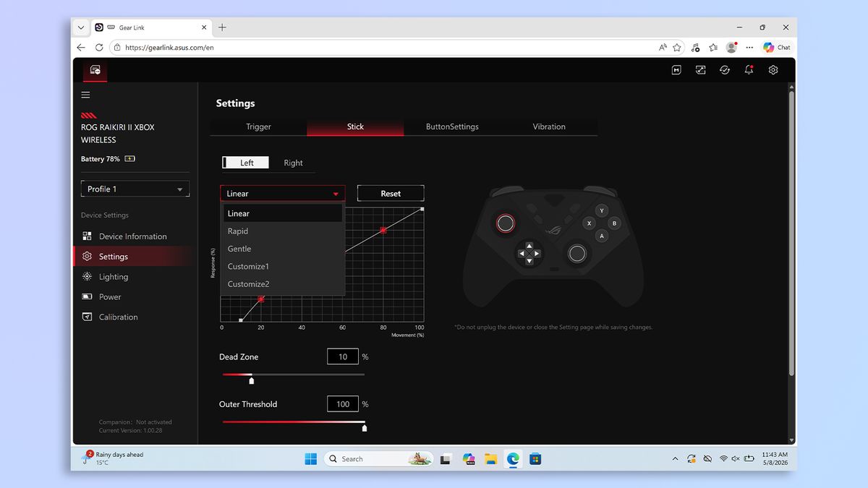Image resolution: width=868 pixels, height=488 pixels.
Task: Open a new browser tab with plus
Action: 222,27
